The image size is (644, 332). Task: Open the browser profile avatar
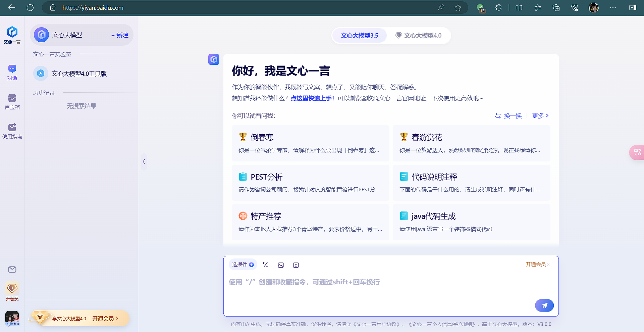tap(594, 8)
